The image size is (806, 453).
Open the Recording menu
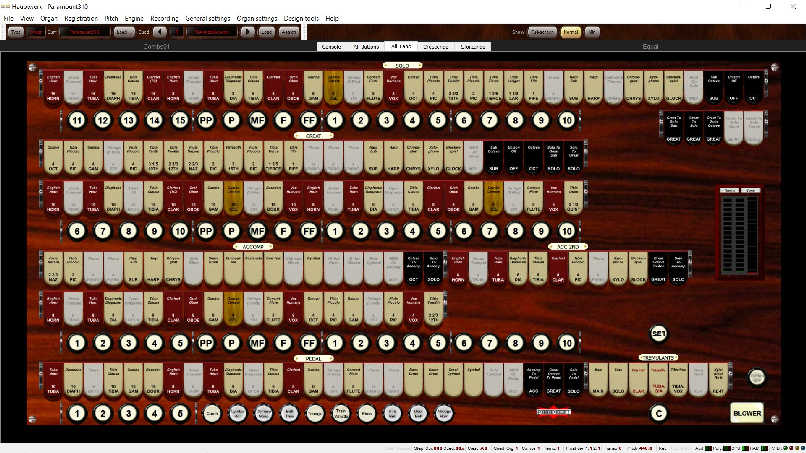tap(164, 18)
